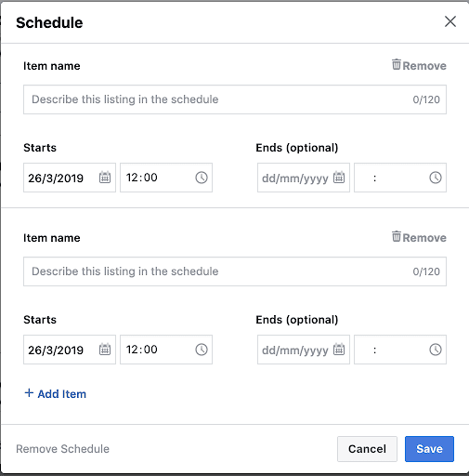The height and width of the screenshot is (476, 469).
Task: Cancel the schedule dialog
Action: click(367, 449)
